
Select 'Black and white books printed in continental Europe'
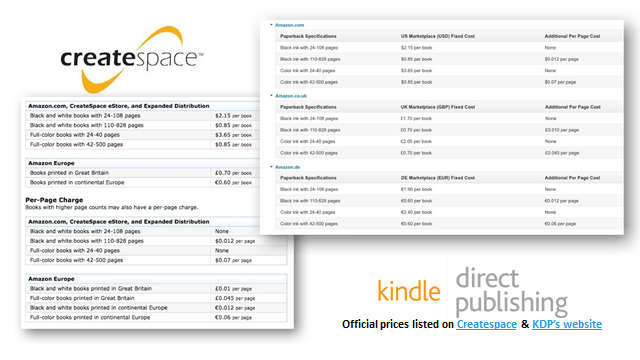[98, 308]
